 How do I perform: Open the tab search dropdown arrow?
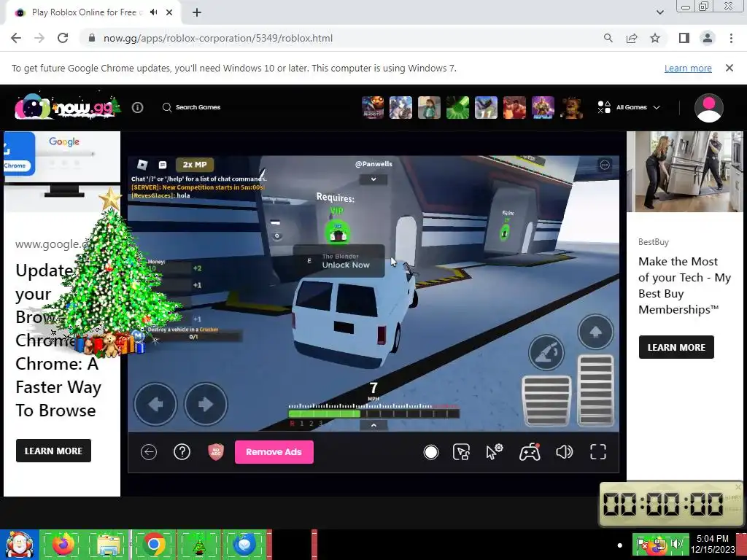coord(659,12)
